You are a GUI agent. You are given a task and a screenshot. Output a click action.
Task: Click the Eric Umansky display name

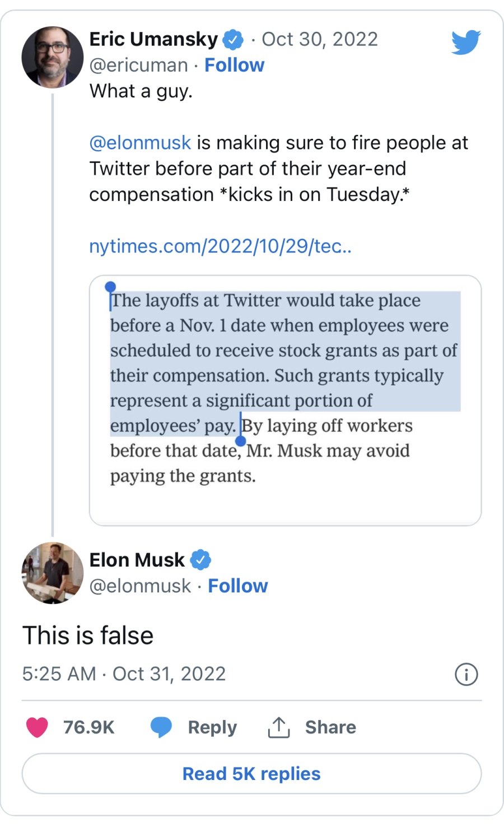pos(153,39)
